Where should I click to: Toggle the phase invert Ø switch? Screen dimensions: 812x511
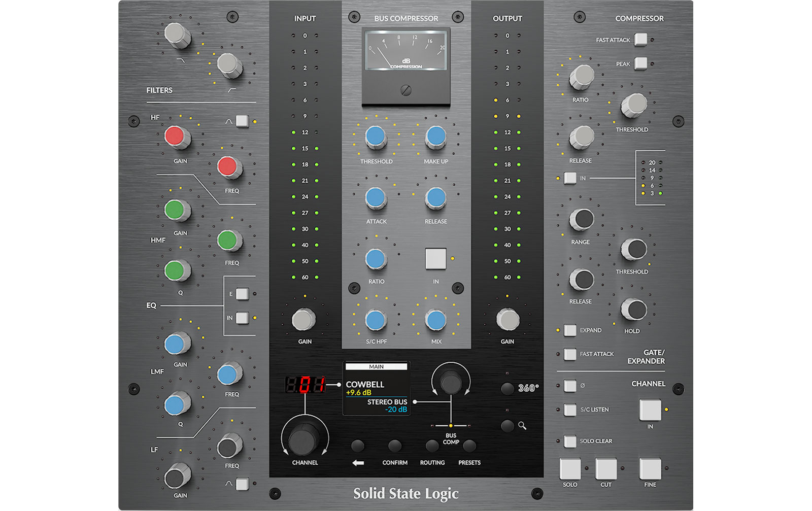point(570,386)
